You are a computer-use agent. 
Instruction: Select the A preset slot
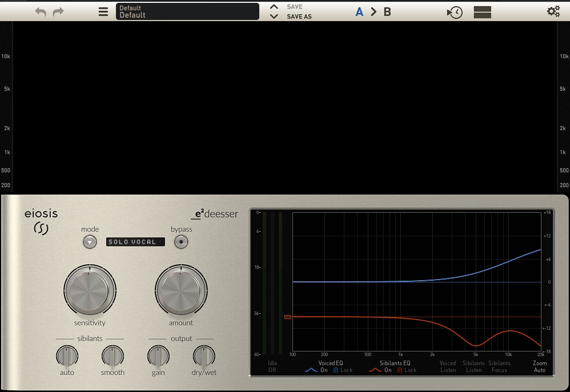click(359, 11)
